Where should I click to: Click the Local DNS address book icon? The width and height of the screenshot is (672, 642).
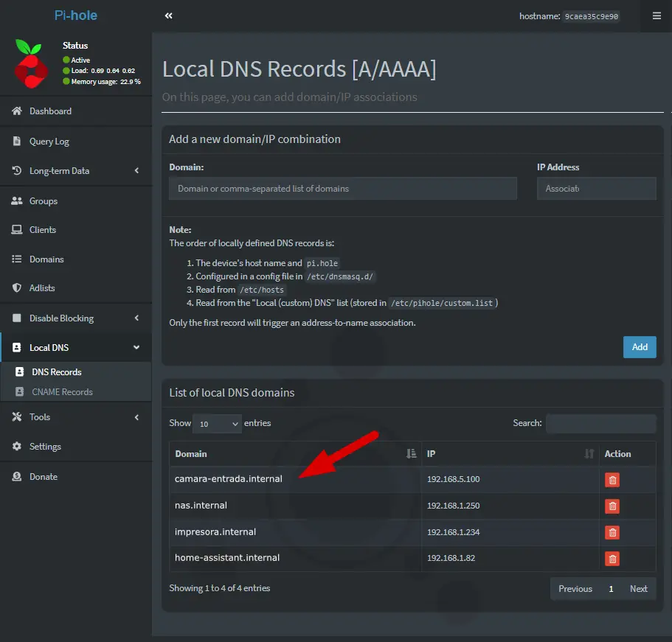pos(17,347)
